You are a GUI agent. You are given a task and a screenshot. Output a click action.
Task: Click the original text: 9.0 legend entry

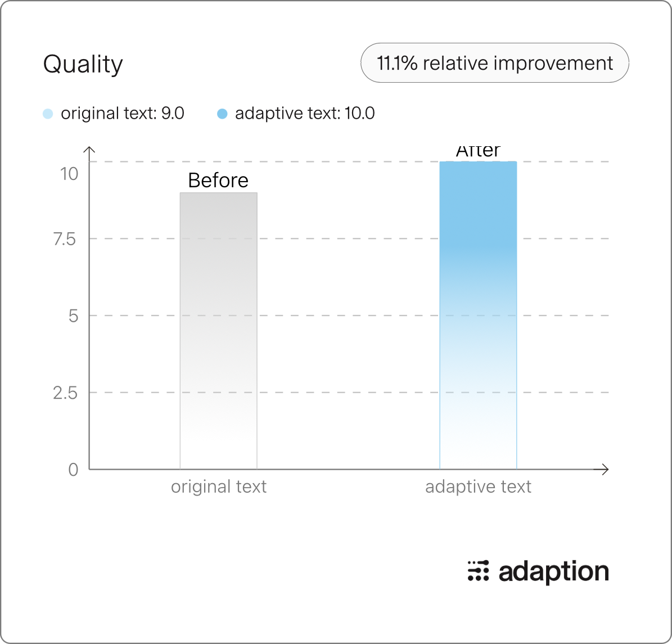tap(123, 114)
